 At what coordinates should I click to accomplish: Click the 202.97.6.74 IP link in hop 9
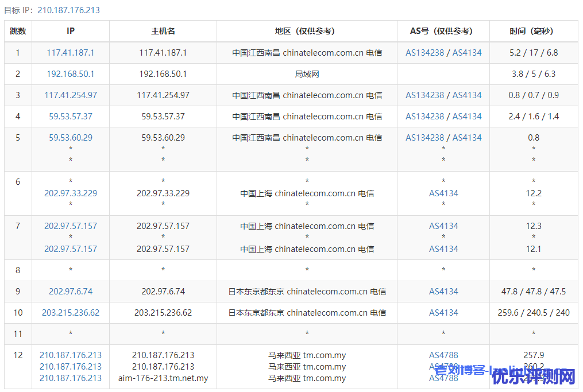point(71,292)
